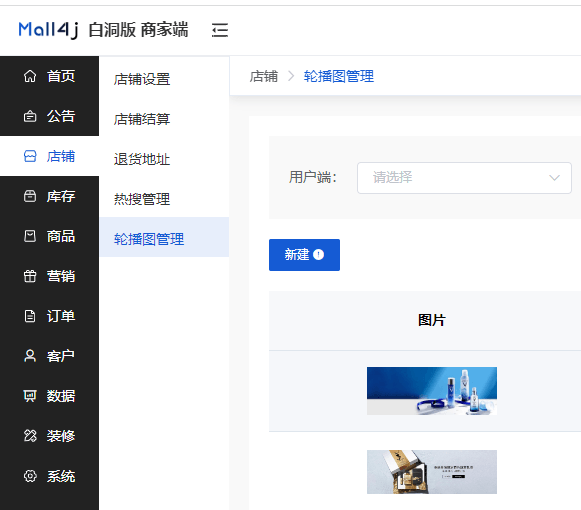This screenshot has height=510, width=581.
Task: Go to 热搜管理 submenu
Action: (x=164, y=199)
